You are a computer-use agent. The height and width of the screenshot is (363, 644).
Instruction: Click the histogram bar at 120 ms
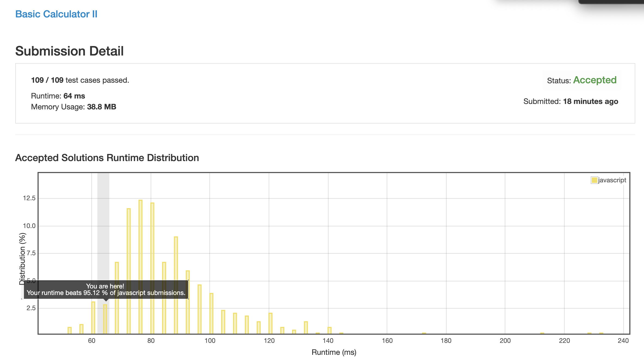point(270,324)
